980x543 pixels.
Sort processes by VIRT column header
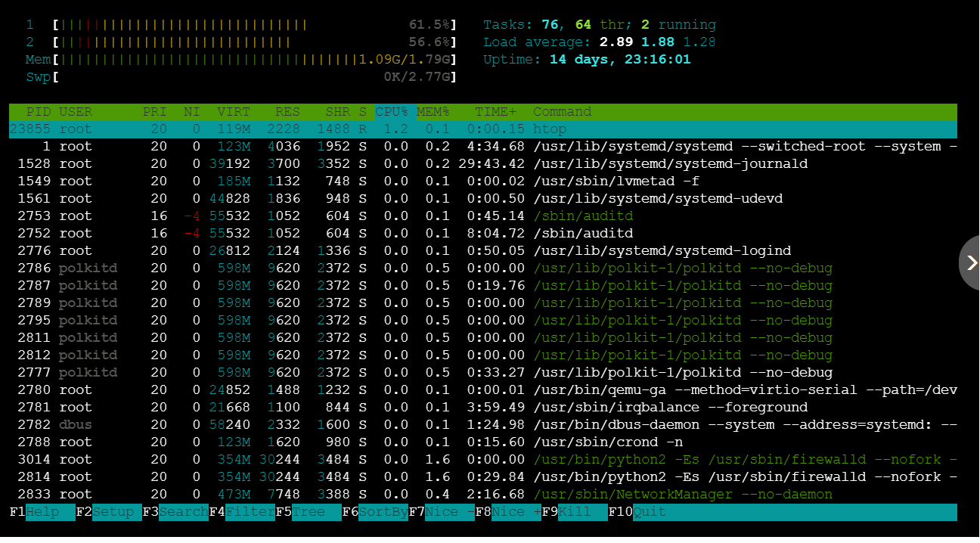tap(234, 112)
